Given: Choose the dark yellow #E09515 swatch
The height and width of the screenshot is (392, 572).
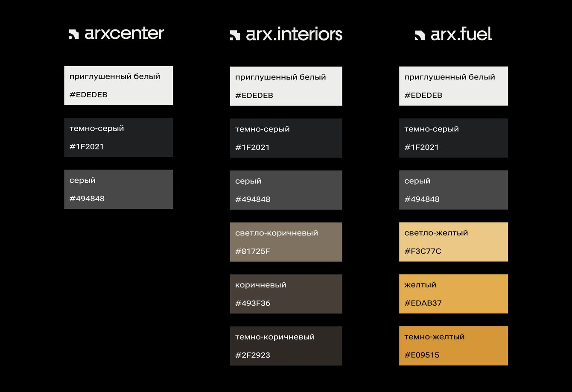Looking at the screenshot, I should pos(453,346).
